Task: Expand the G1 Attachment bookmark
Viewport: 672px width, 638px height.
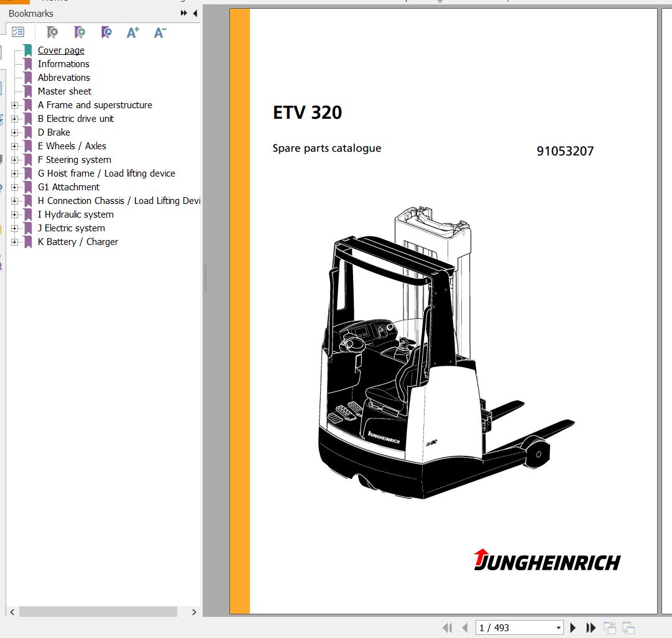Action: (x=14, y=187)
